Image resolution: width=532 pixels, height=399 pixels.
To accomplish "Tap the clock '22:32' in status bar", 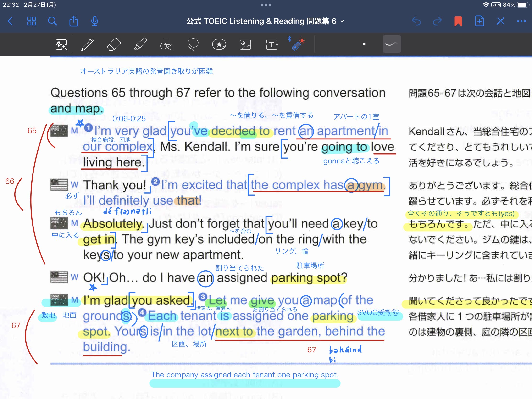I will click(x=11, y=5).
